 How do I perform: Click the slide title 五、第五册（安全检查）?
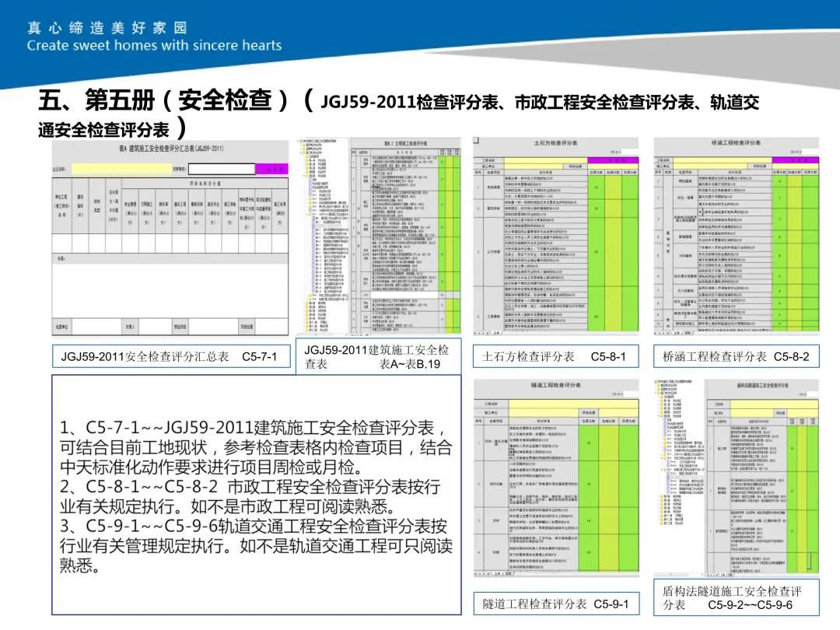tap(164, 100)
